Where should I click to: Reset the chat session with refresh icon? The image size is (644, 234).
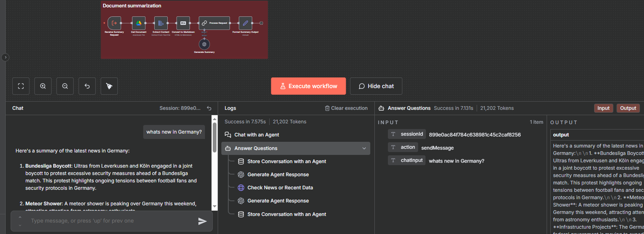tap(209, 108)
